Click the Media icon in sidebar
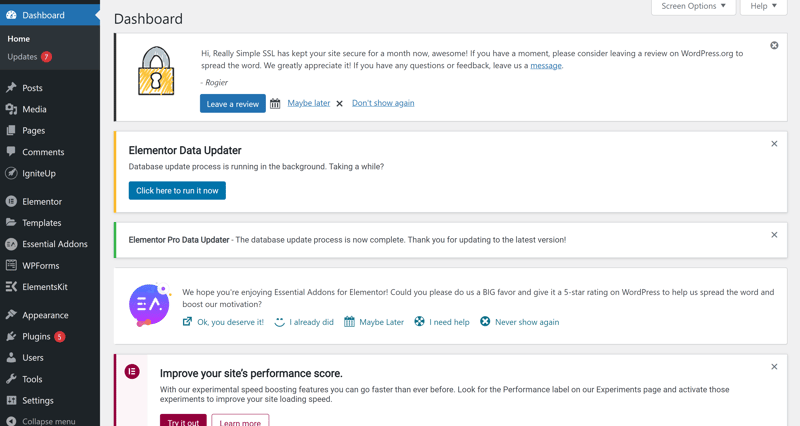This screenshot has width=800, height=426. pos(11,109)
